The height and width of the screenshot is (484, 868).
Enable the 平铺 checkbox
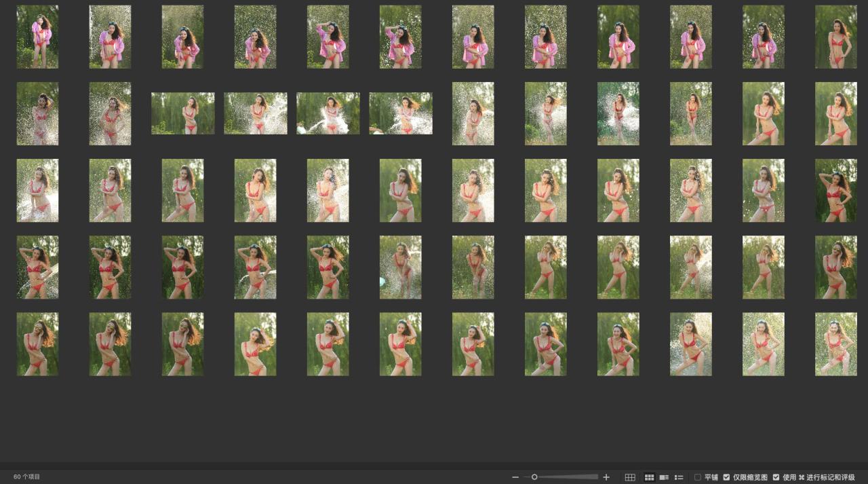698,477
